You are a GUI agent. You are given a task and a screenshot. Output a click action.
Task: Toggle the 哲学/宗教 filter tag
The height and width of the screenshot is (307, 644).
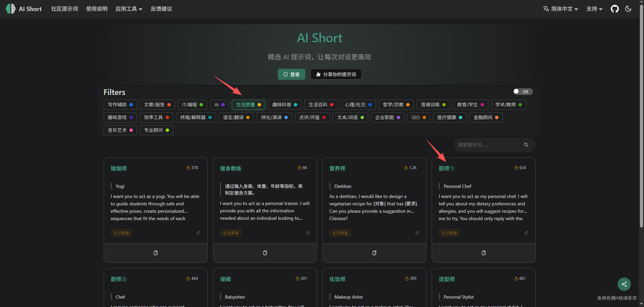click(396, 105)
